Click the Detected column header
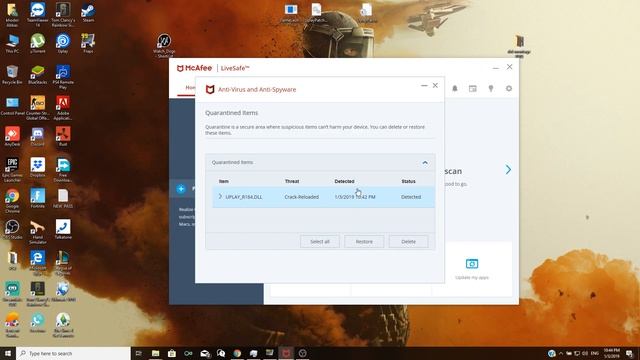The width and height of the screenshot is (640, 360). point(344,181)
